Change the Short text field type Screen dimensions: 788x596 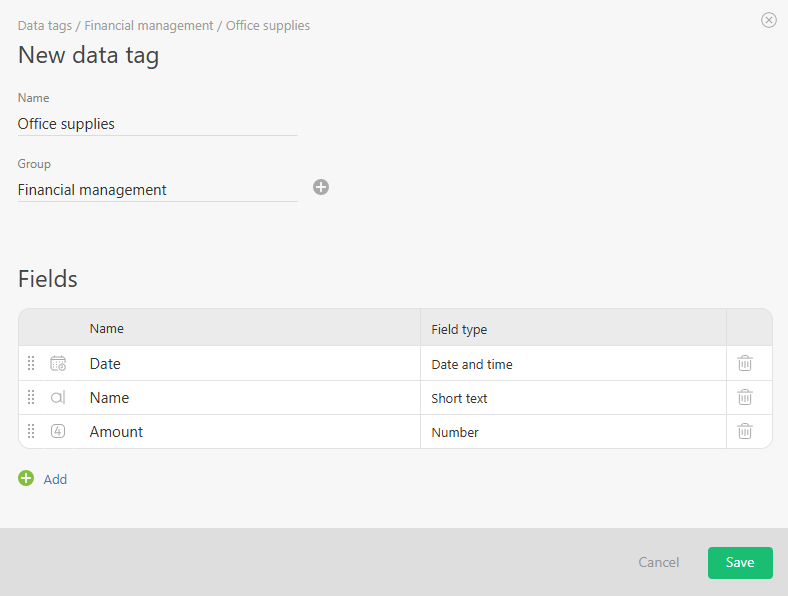[572, 399]
